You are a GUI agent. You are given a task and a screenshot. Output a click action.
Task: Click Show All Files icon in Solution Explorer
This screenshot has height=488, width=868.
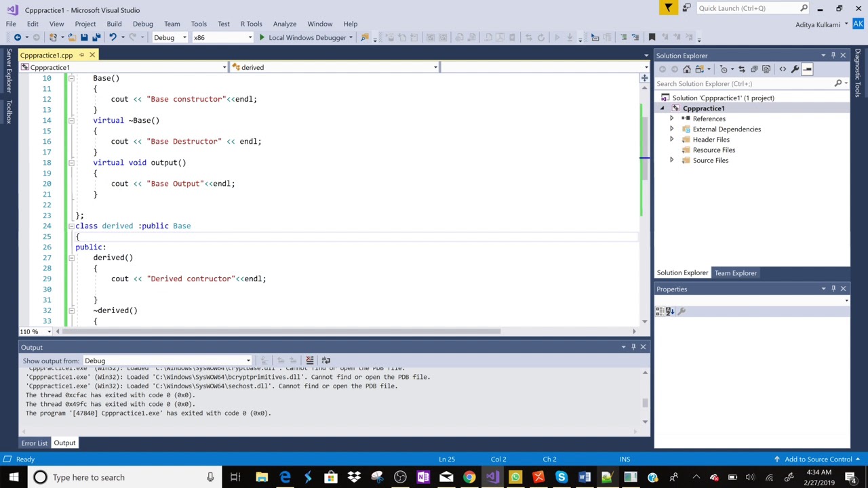click(766, 69)
